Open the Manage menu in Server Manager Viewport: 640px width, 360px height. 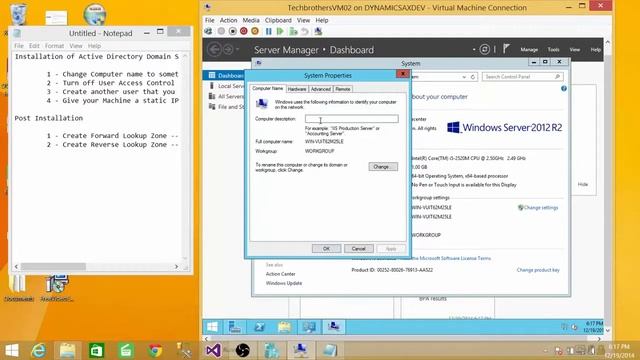coord(529,49)
